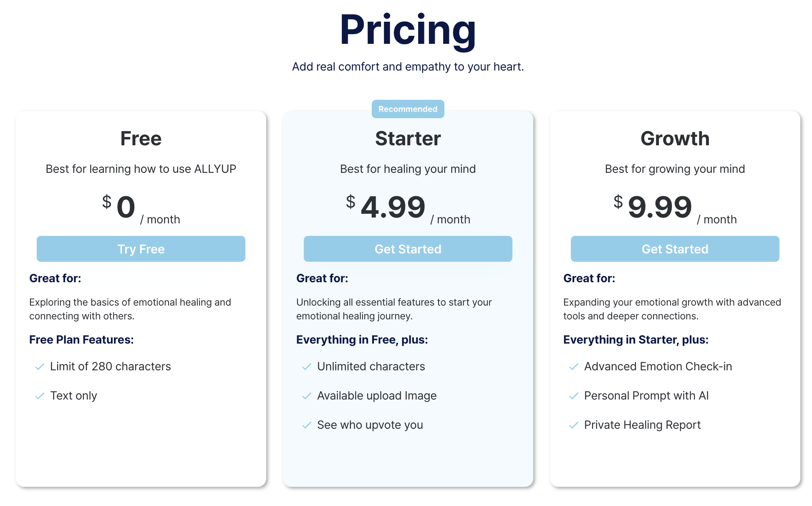Click checkmark icon beside Limit of 280 characters
This screenshot has width=812, height=506.
point(40,367)
